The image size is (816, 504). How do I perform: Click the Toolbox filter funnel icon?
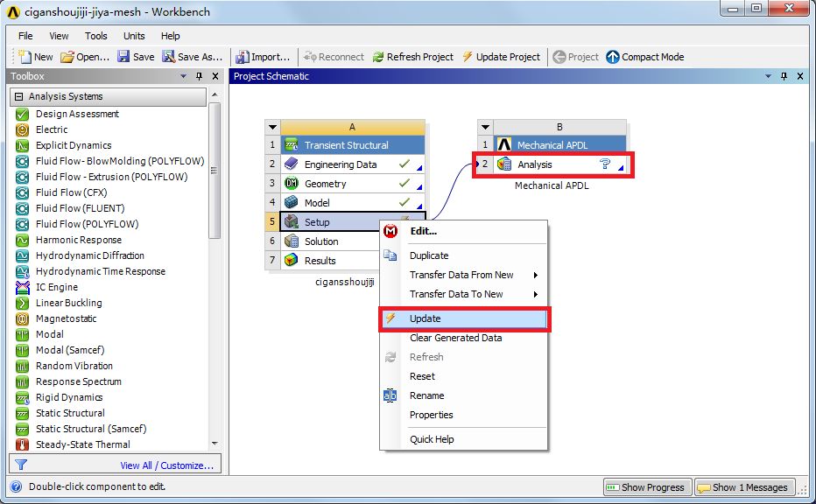pyautogui.click(x=21, y=465)
